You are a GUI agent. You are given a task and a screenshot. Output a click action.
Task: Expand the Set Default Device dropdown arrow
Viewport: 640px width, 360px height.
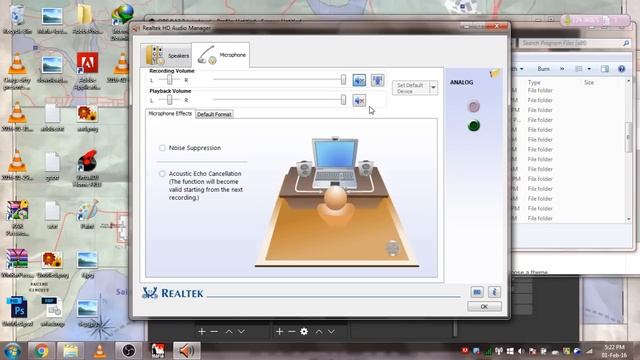click(x=433, y=88)
